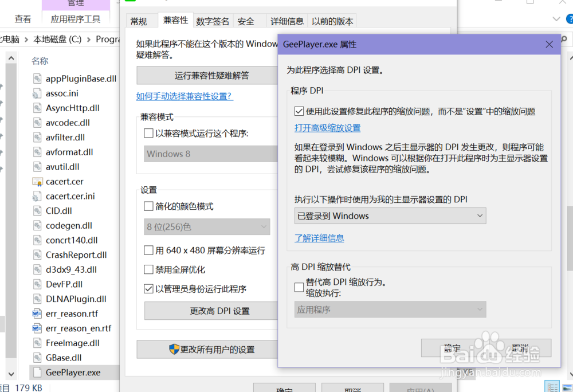Click the avformat.dll file icon
The image size is (573, 392).
click(x=37, y=152)
